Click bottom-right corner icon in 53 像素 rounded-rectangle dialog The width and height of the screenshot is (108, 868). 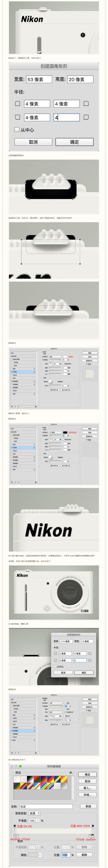(x=86, y=117)
